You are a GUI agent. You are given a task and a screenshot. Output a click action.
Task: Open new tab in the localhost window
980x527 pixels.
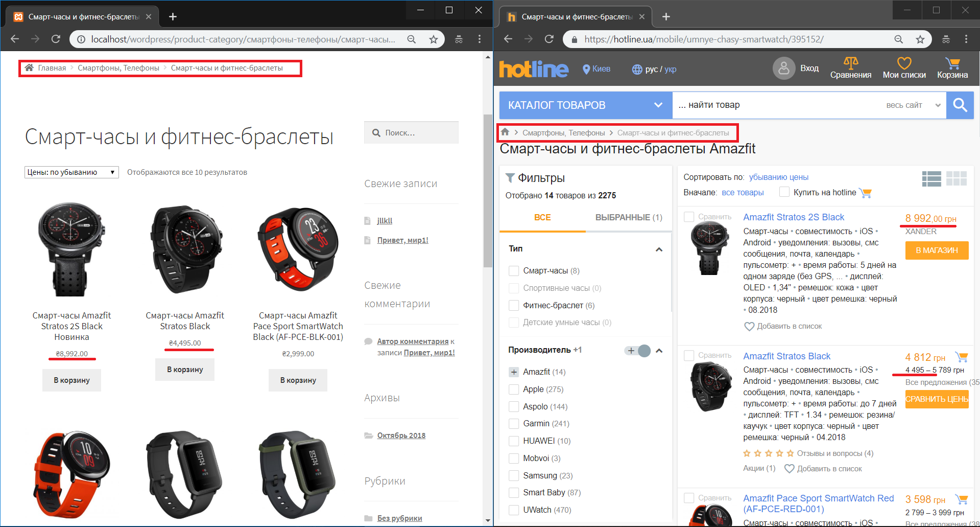click(173, 17)
